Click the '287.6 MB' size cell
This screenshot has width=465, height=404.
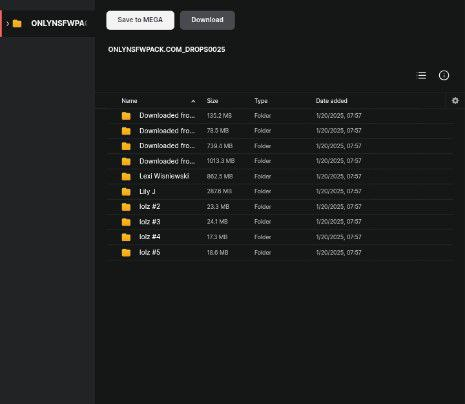coord(219,191)
